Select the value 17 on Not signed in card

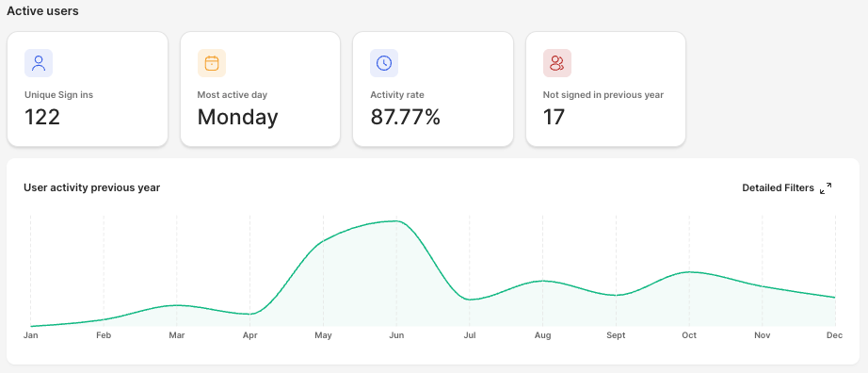(x=554, y=117)
